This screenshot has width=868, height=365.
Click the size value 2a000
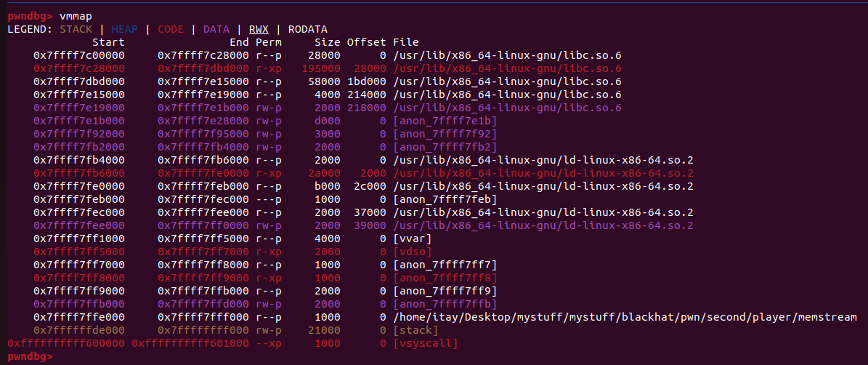pos(325,173)
